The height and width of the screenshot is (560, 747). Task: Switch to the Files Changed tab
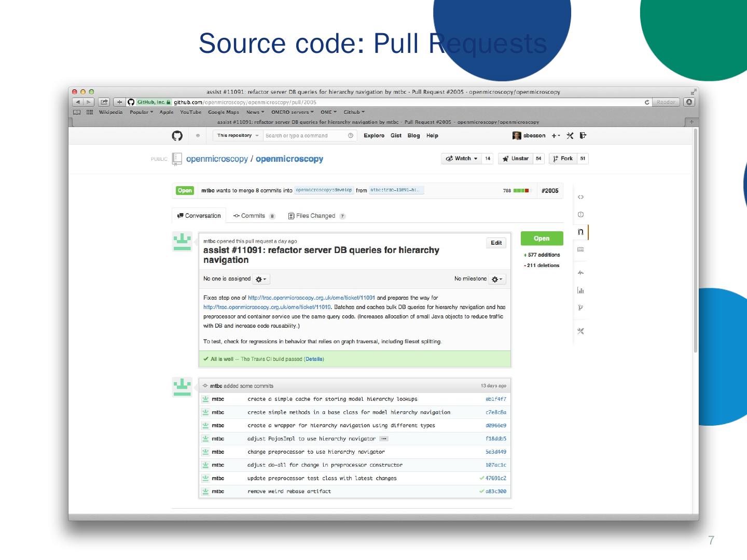(x=315, y=216)
